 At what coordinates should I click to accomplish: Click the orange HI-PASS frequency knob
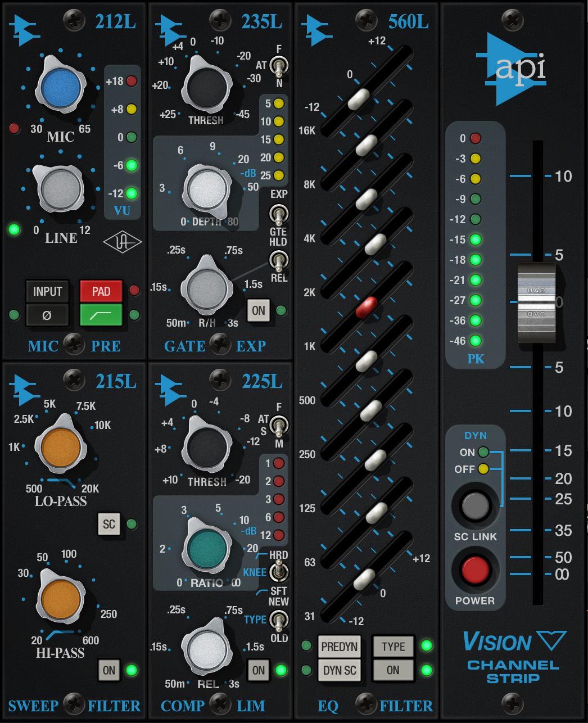tap(61, 599)
